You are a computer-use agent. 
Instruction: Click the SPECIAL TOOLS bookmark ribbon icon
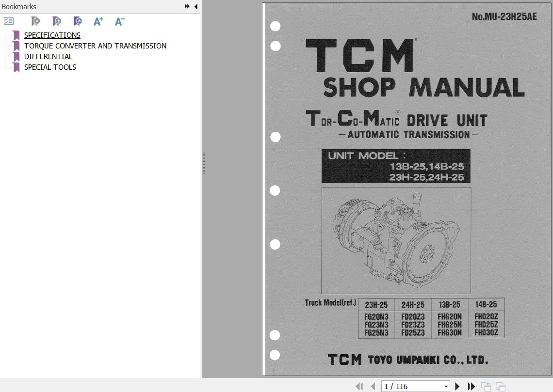(16, 67)
